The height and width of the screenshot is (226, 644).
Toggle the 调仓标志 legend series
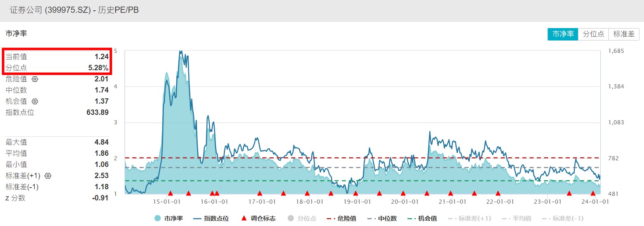[x=258, y=218]
